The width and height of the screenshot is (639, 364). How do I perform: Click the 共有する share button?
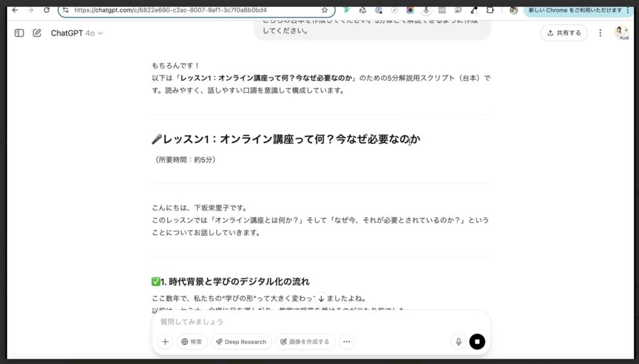point(563,32)
